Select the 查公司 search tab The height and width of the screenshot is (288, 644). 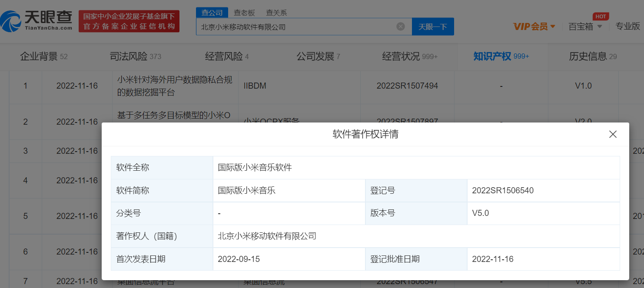[x=212, y=13]
